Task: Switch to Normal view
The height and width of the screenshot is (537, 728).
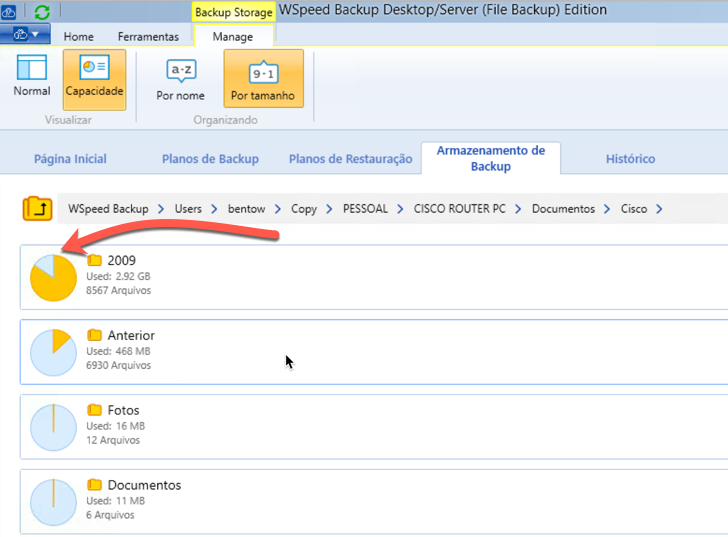Action: pos(32,76)
